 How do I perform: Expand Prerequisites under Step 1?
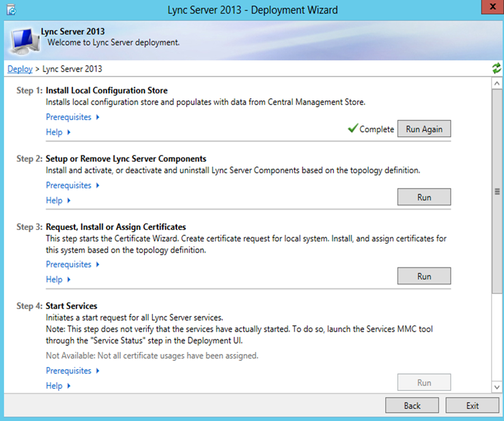72,117
